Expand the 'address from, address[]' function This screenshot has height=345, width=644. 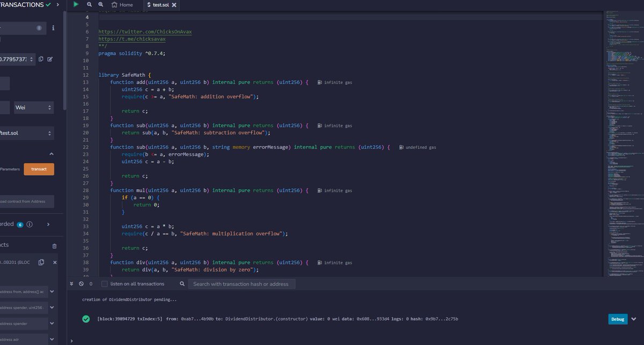[52, 292]
